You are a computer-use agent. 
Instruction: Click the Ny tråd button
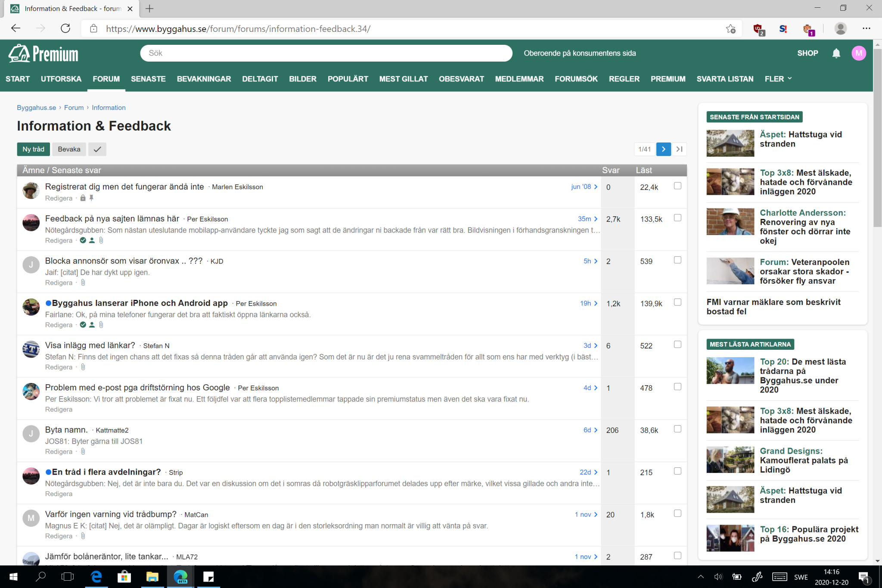[34, 149]
